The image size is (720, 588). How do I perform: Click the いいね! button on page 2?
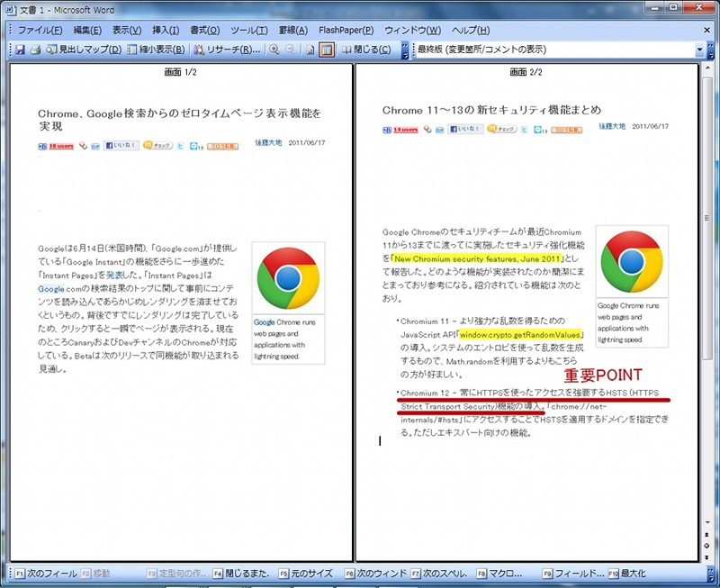coord(465,129)
